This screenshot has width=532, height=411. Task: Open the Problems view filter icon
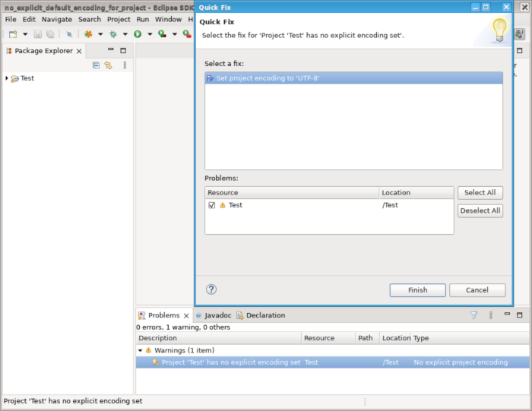tap(474, 315)
